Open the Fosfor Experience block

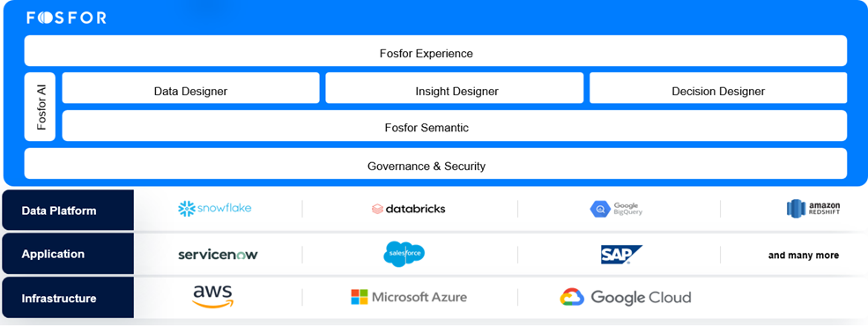pyautogui.click(x=435, y=51)
